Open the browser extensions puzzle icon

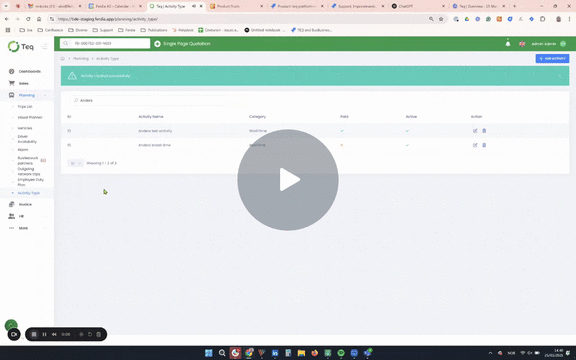pyautogui.click(x=543, y=19)
